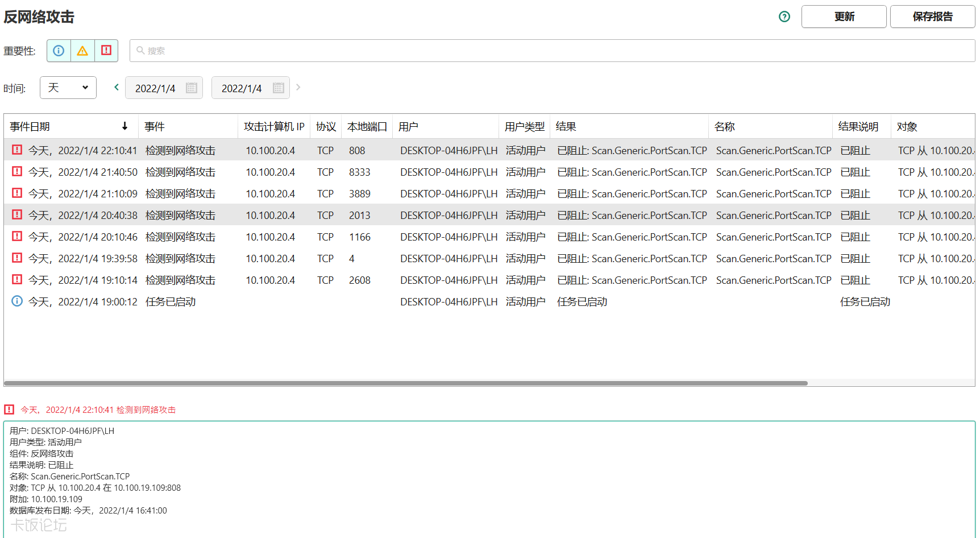Sort by 名称 column header

click(x=771, y=126)
